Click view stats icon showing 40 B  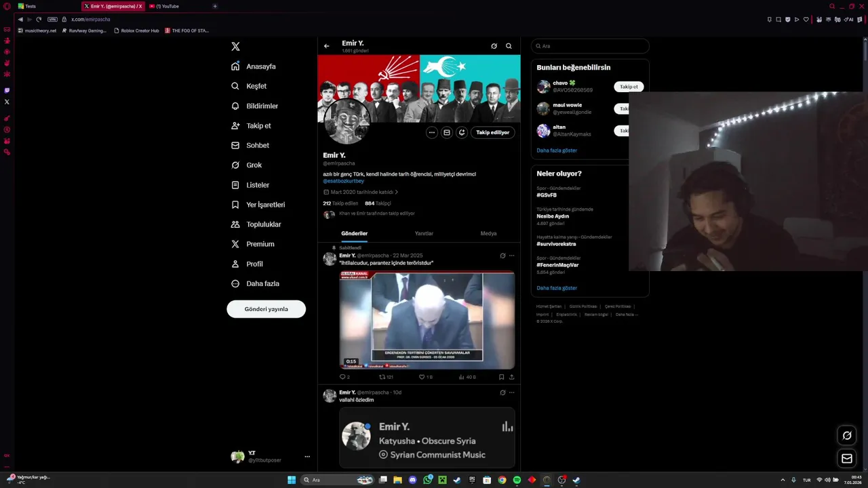(x=467, y=377)
